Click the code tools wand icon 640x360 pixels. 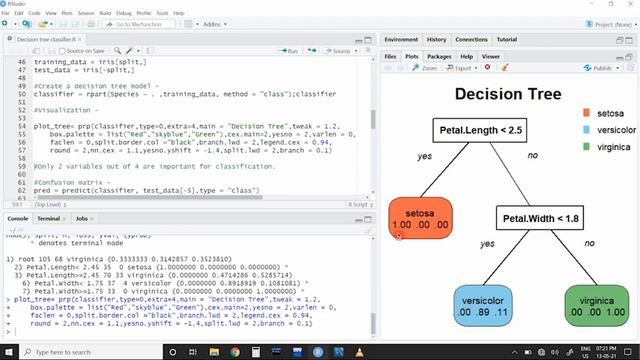(129, 51)
